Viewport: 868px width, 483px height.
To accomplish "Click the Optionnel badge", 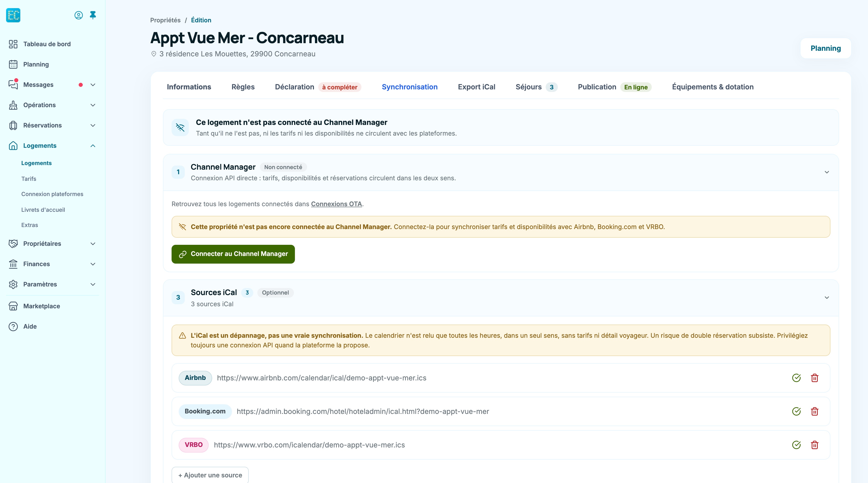I will [275, 293].
